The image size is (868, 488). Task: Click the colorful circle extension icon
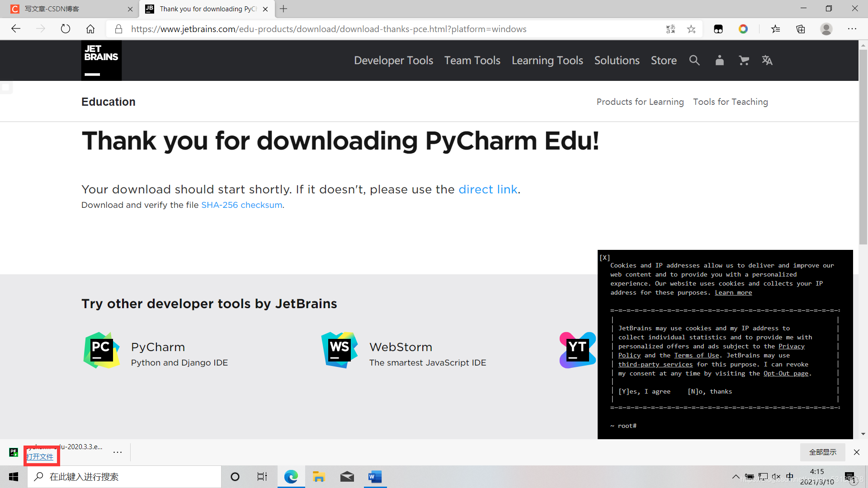click(743, 29)
